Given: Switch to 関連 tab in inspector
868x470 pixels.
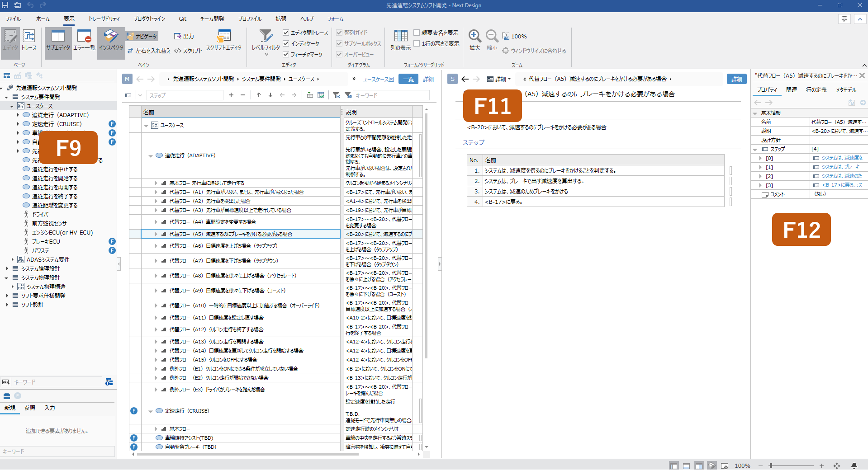Looking at the screenshot, I should (x=792, y=90).
